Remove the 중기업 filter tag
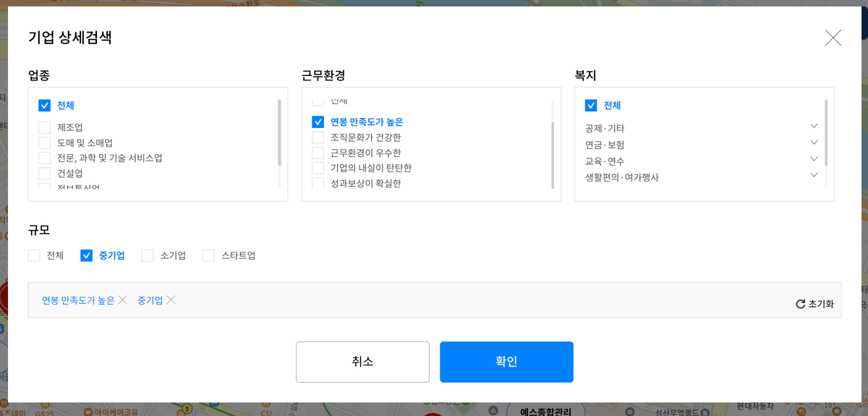868x416 pixels. [171, 300]
